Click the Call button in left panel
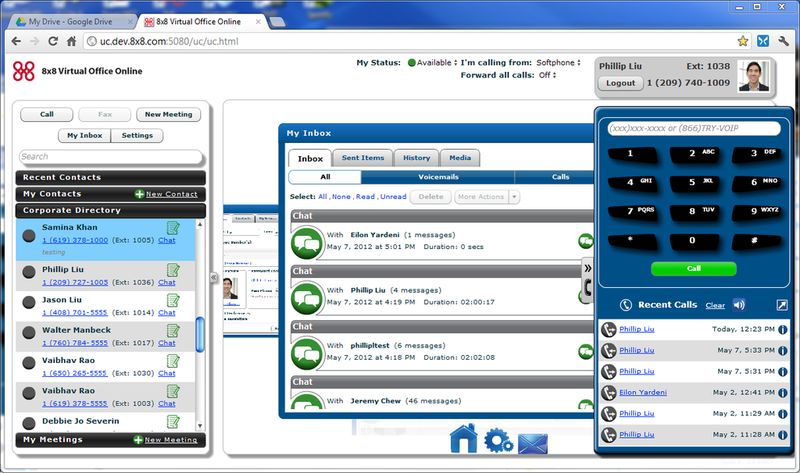This screenshot has width=800, height=473. [x=46, y=114]
